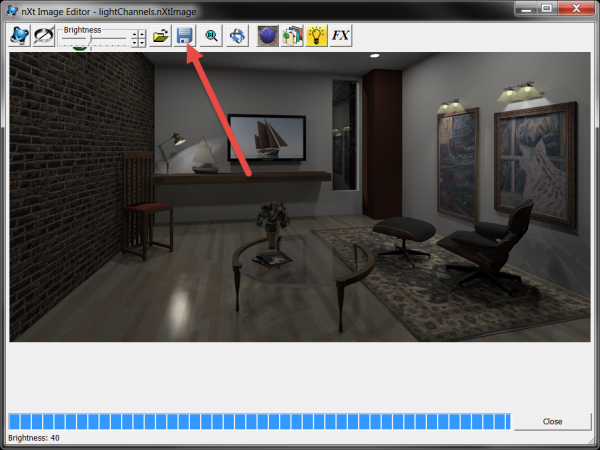This screenshot has width=600, height=450.
Task: Click the blue render progress bar
Action: pyautogui.click(x=259, y=421)
